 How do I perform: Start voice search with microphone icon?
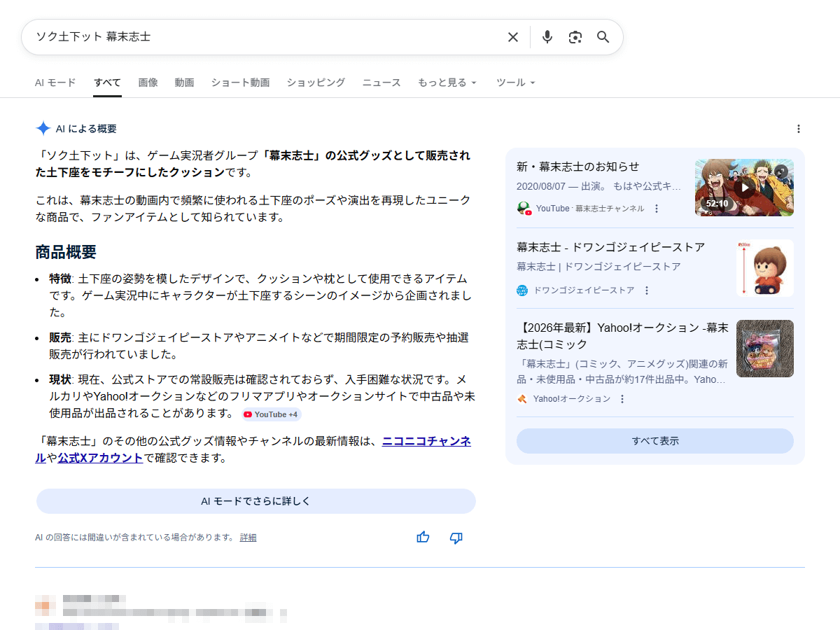point(547,37)
